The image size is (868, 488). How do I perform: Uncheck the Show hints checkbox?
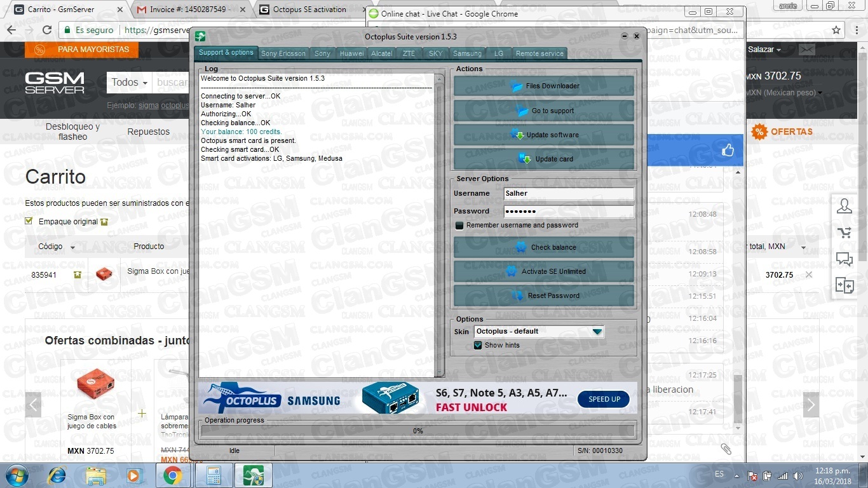pos(478,345)
